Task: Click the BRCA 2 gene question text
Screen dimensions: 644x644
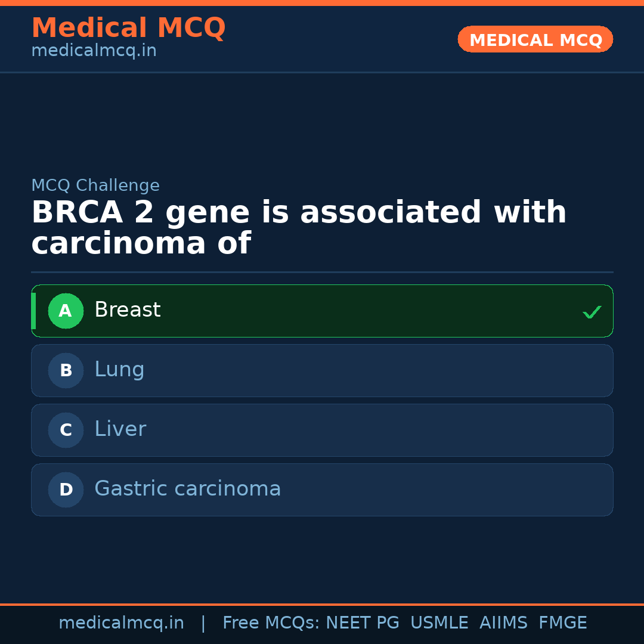Action: point(298,228)
